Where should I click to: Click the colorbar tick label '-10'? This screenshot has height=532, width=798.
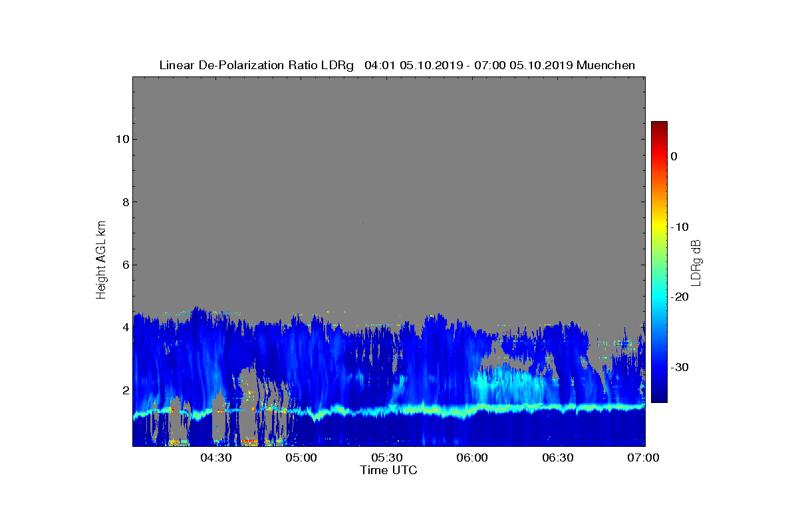[x=680, y=227]
